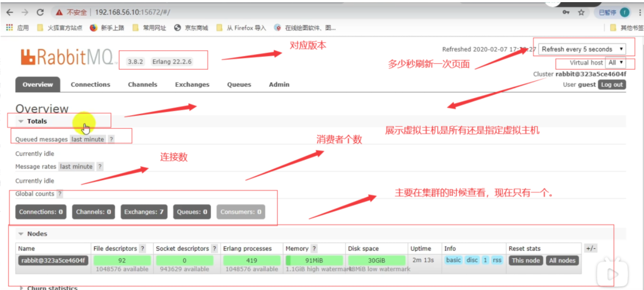Click the 91MiB memory usage bar
This screenshot has height=290, width=644.
coord(314,261)
